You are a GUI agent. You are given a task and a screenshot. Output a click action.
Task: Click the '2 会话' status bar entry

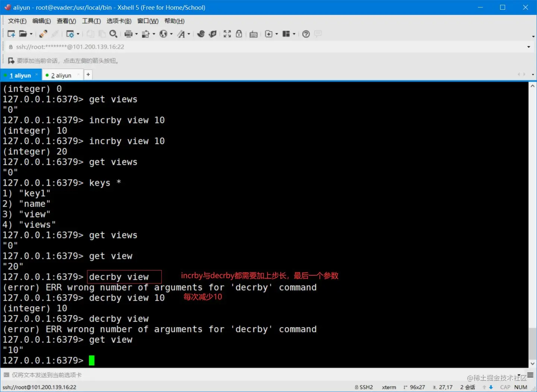click(468, 387)
